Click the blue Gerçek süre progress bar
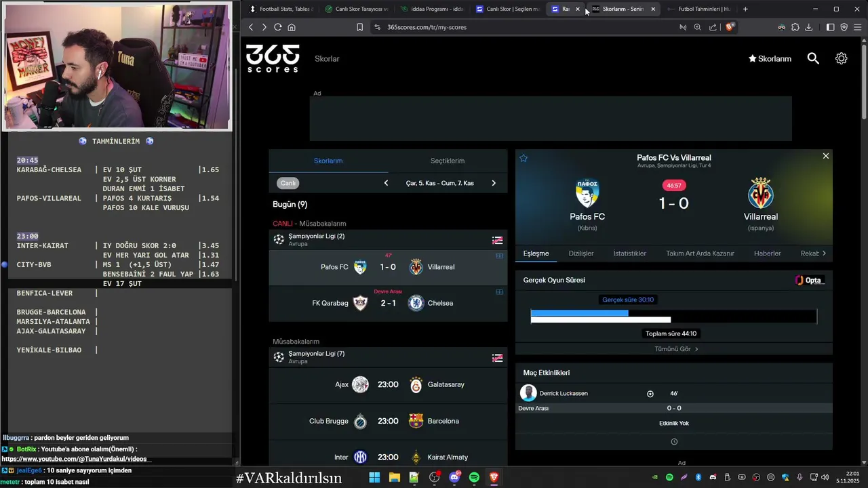This screenshot has height=488, width=868. [x=579, y=313]
